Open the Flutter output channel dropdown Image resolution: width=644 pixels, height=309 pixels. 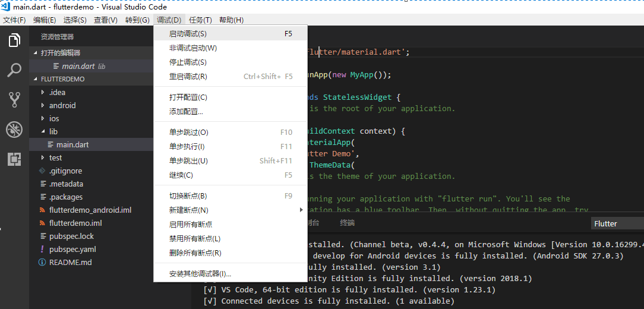617,223
